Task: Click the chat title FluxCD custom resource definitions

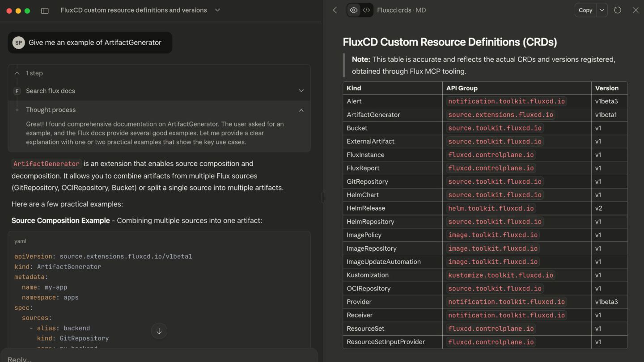Action: tap(133, 10)
